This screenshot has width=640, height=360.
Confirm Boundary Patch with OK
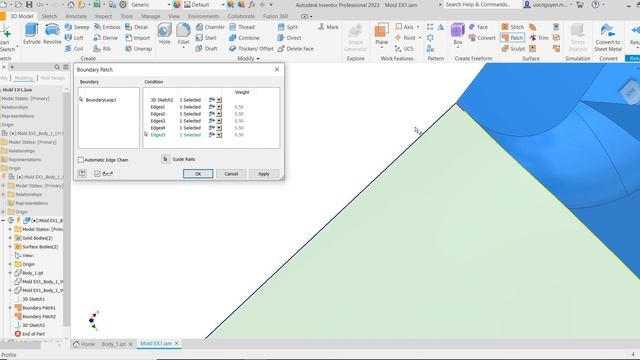click(x=198, y=174)
